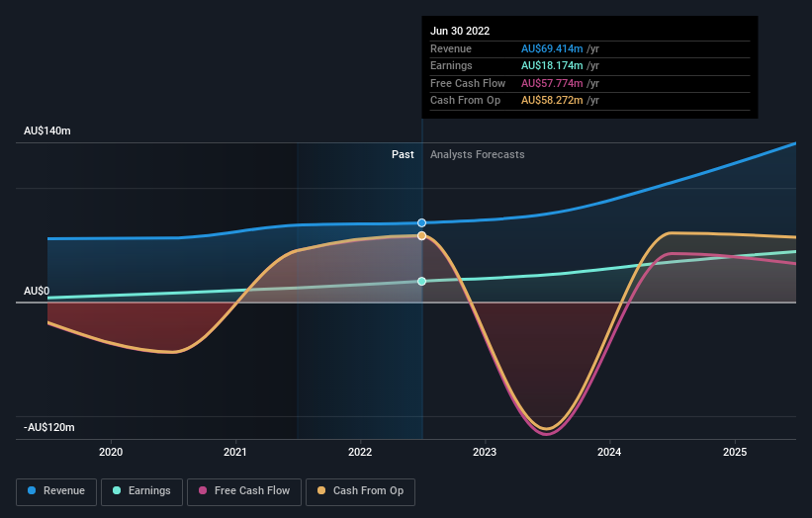Toggle the Revenue legend button
This screenshot has width=812, height=518.
click(56, 491)
